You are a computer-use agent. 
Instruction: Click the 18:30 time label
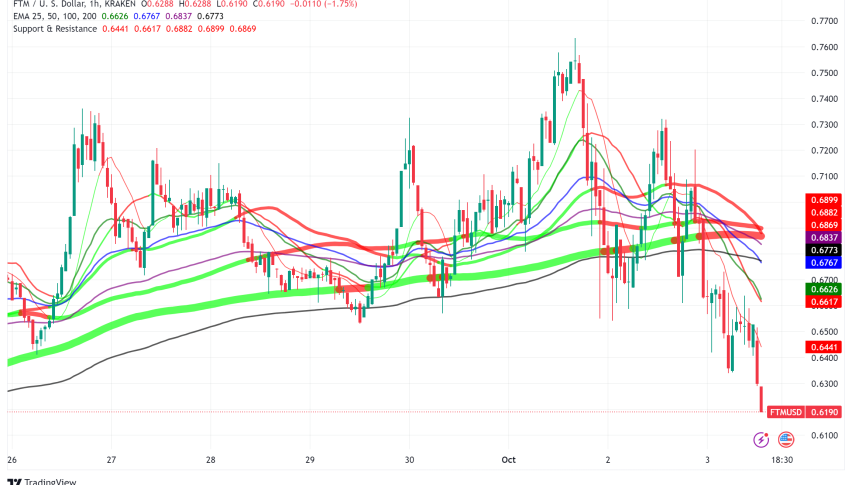782,459
